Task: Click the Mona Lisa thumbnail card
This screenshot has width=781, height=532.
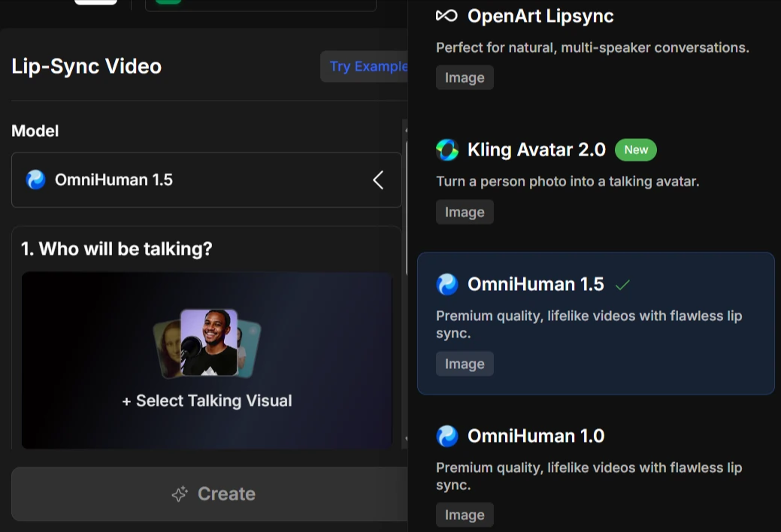Action: [168, 349]
